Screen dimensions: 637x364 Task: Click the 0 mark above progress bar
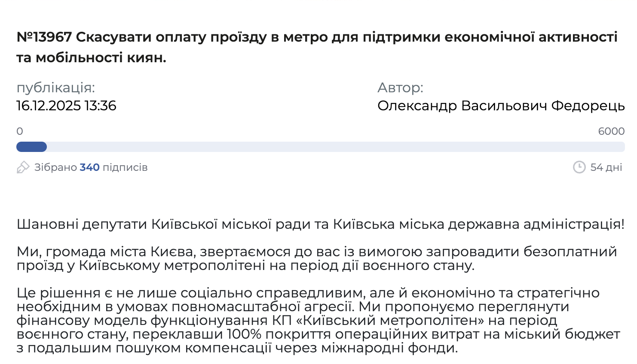(x=20, y=131)
